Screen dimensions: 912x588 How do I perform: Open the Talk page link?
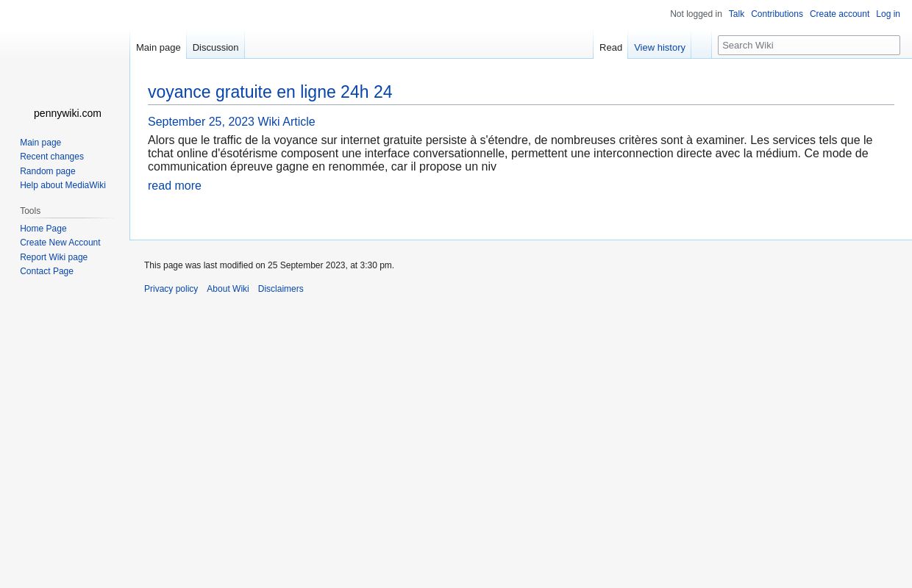[x=736, y=14]
